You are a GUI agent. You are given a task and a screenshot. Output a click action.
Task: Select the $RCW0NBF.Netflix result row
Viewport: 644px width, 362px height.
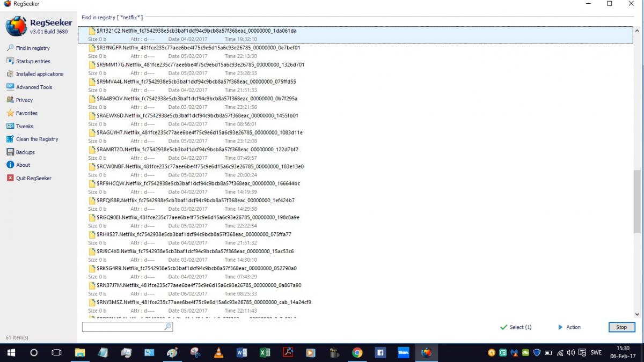pos(356,171)
